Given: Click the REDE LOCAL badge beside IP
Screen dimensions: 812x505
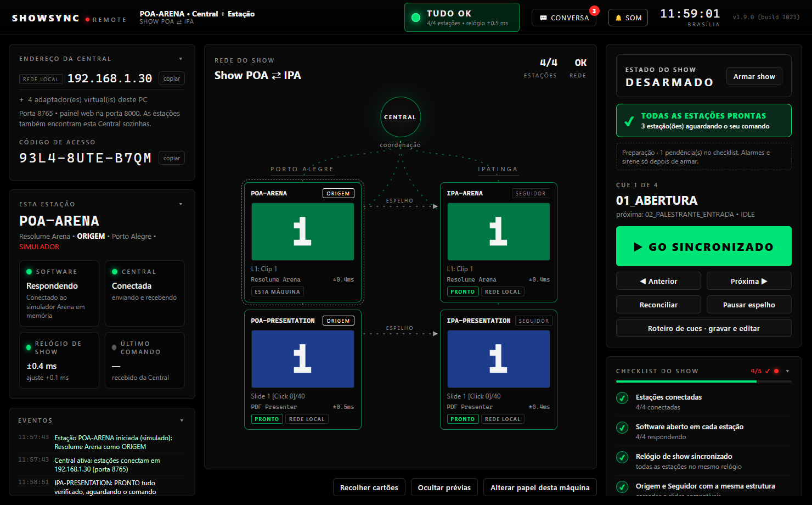Looking at the screenshot, I should (x=41, y=79).
